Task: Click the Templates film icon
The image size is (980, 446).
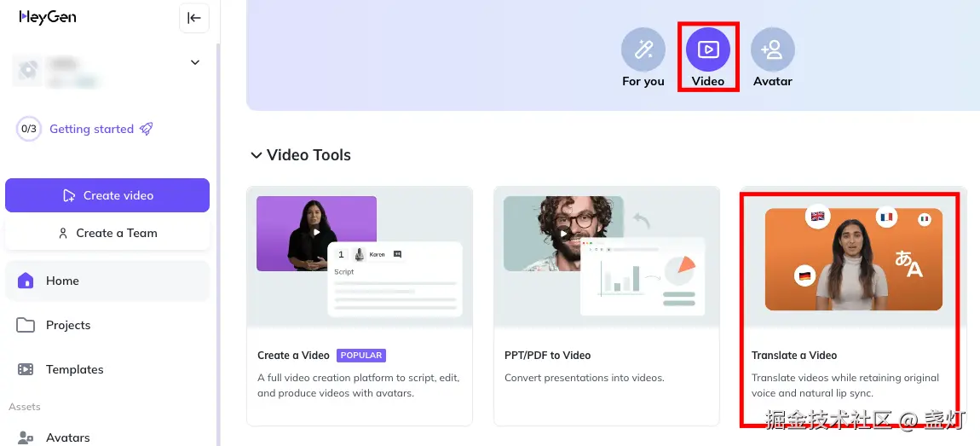Action: pos(26,370)
